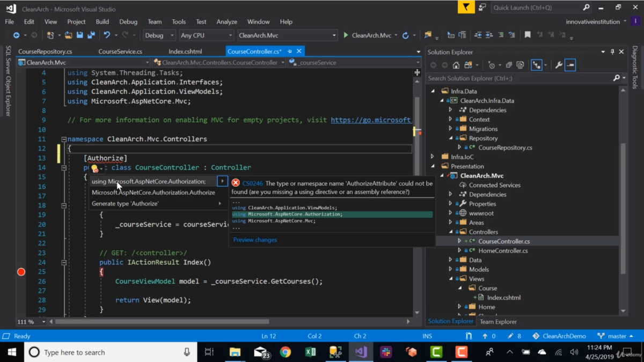Image resolution: width=644 pixels, height=362 pixels.
Task: Click the Navigate Backward arrow in toolbar
Action: pyautogui.click(x=16, y=35)
